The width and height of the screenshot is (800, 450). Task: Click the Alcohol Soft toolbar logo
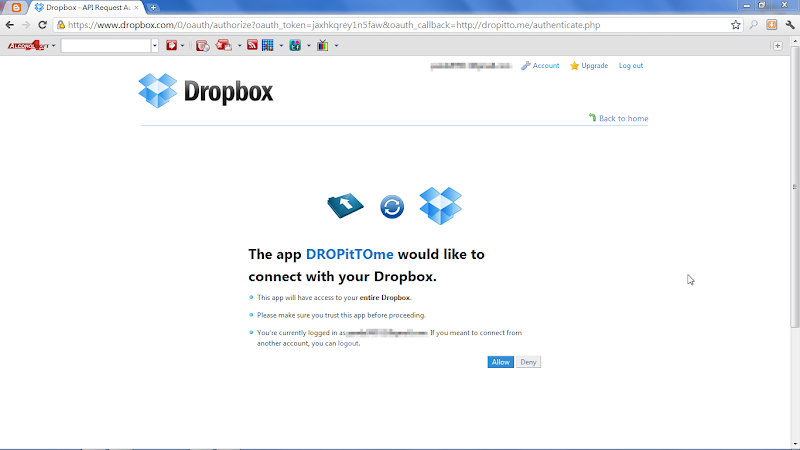point(28,45)
